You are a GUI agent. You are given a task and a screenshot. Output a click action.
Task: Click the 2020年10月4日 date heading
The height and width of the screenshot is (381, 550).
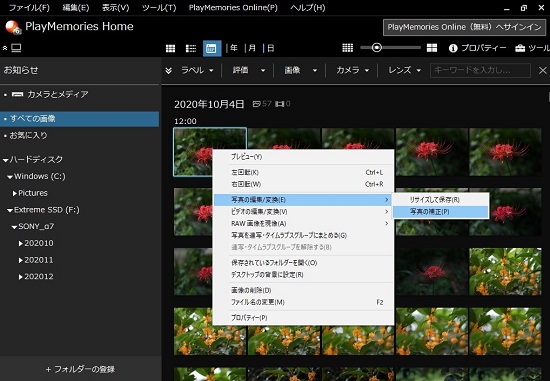(x=209, y=105)
